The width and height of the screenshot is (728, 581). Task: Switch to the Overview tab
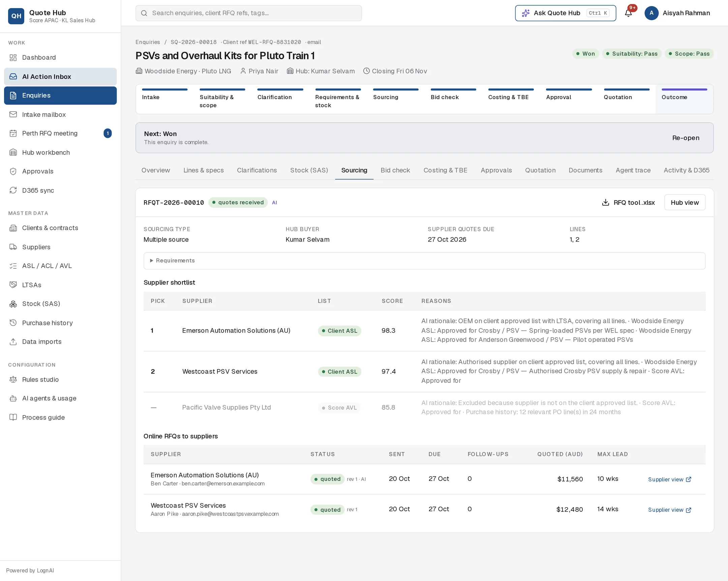[156, 170]
